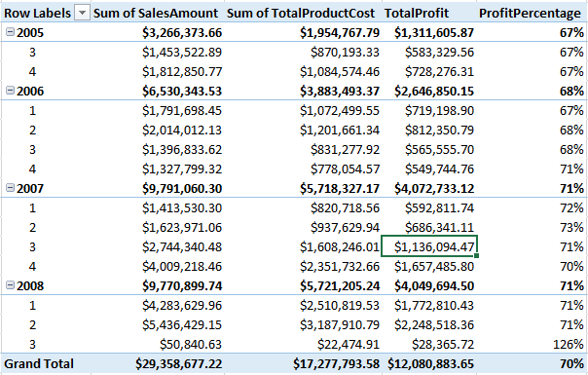
Task: Collapse the 2006 year group
Action: (10, 91)
